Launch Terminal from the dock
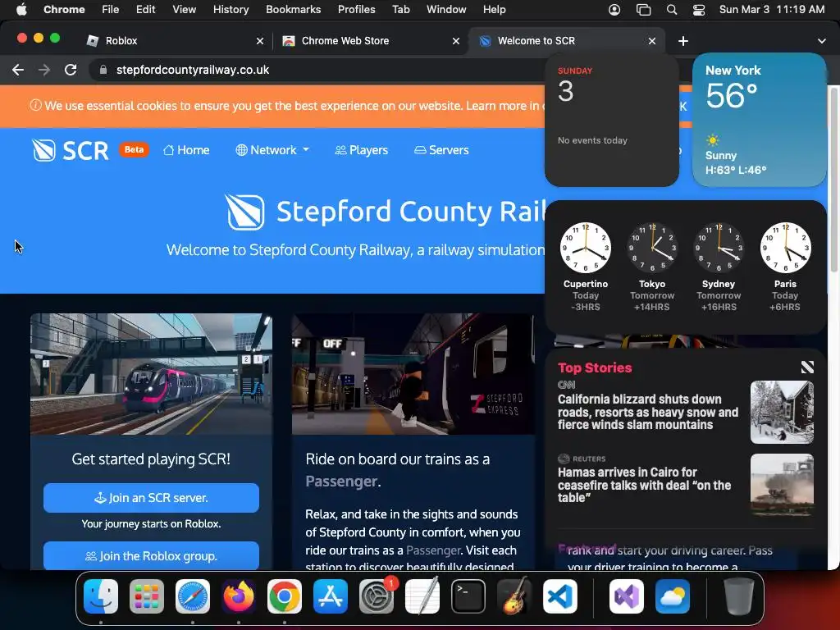This screenshot has width=840, height=630. 468,596
